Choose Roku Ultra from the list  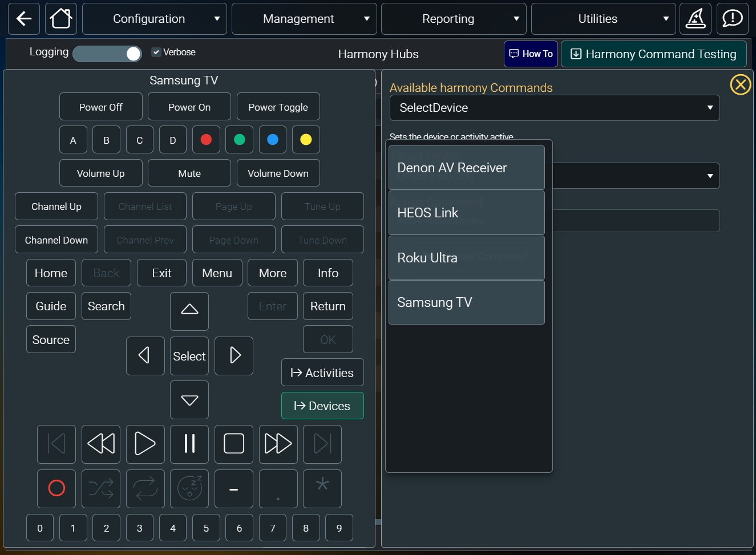pyautogui.click(x=467, y=258)
